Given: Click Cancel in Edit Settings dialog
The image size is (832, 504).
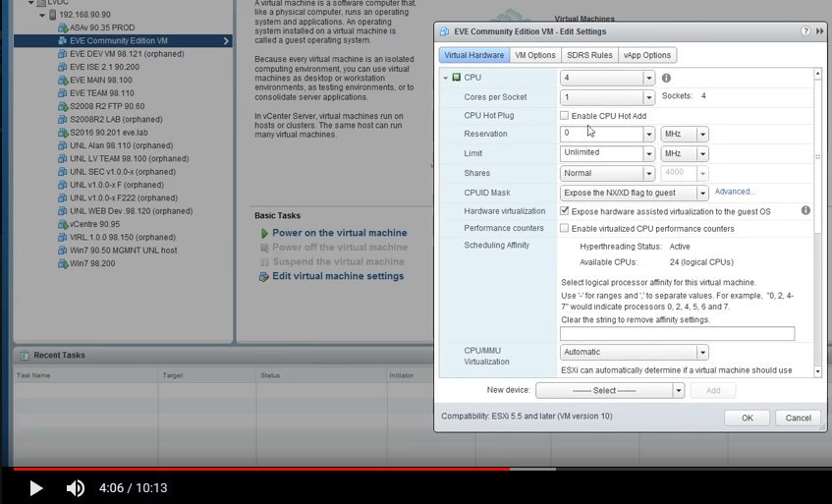Looking at the screenshot, I should tap(798, 419).
